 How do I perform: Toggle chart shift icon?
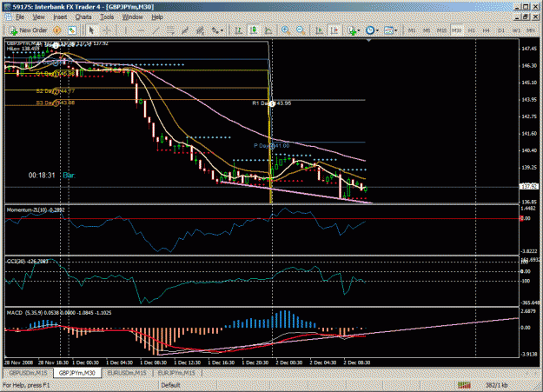tap(334, 30)
